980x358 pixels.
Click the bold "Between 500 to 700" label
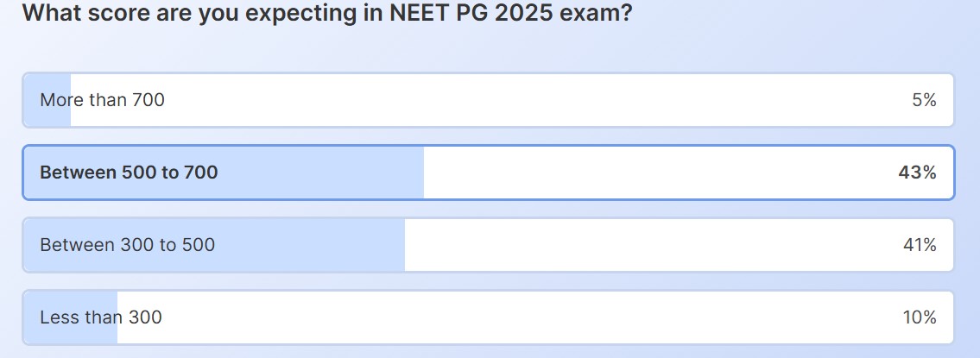129,173
